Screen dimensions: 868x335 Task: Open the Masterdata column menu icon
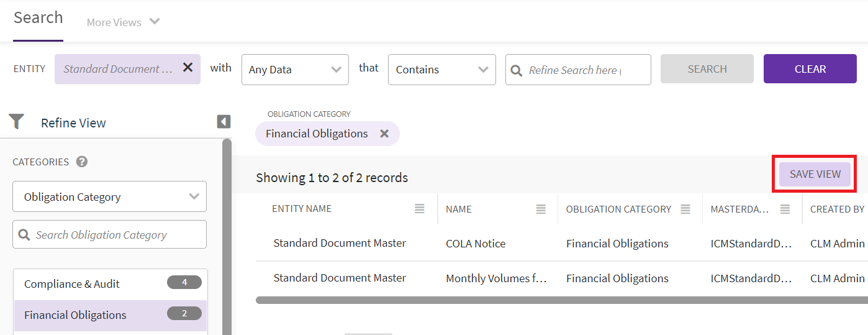click(x=785, y=209)
